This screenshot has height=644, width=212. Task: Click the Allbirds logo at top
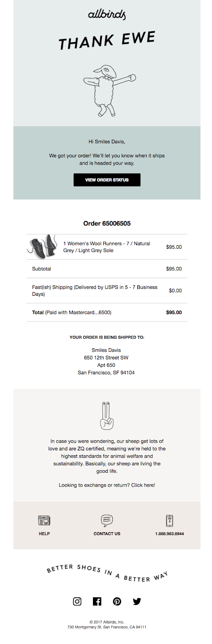coord(107,14)
